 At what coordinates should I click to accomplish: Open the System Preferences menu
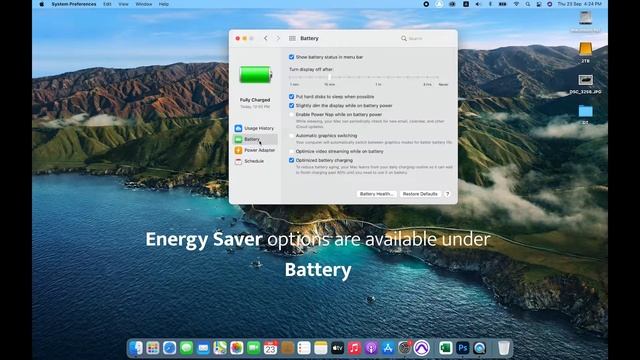(x=74, y=4)
